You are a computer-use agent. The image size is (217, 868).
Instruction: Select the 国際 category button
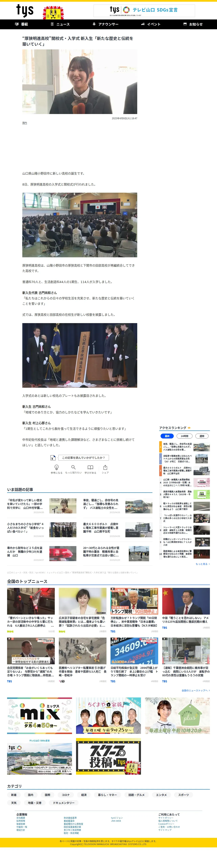tap(47, 795)
